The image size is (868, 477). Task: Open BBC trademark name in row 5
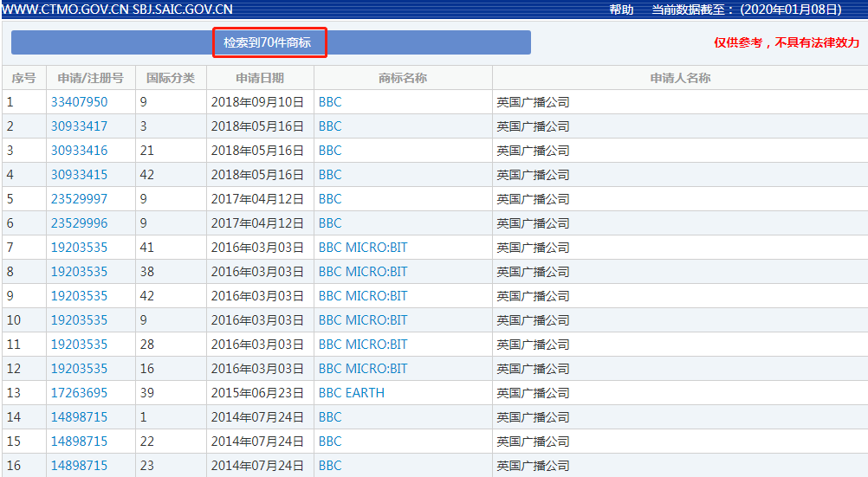[x=330, y=199]
